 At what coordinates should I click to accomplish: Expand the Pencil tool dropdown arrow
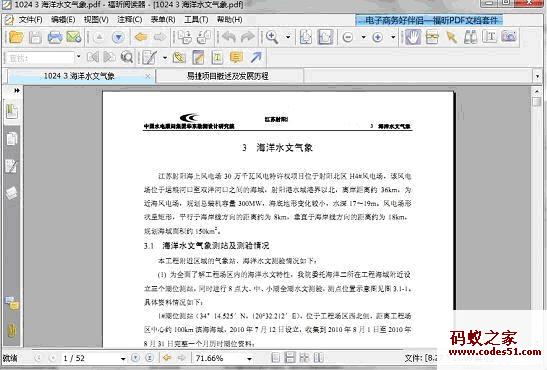coord(165,58)
